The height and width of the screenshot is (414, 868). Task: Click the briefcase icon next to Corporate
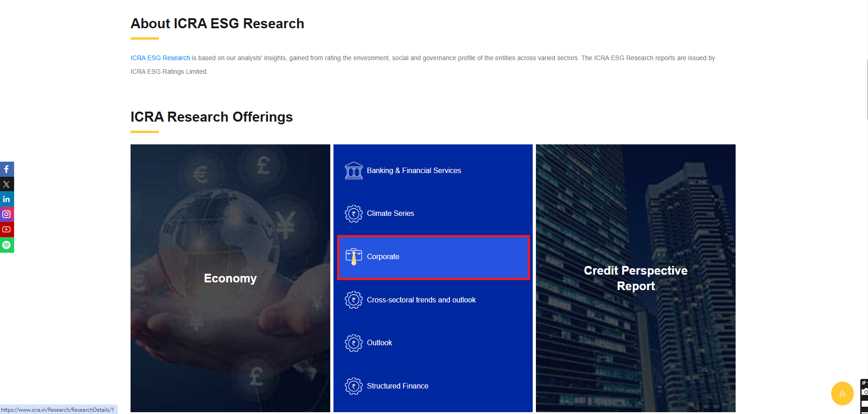point(353,257)
